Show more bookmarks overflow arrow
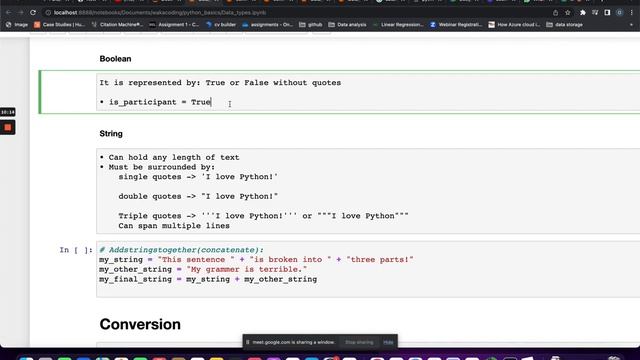 coord(631,24)
